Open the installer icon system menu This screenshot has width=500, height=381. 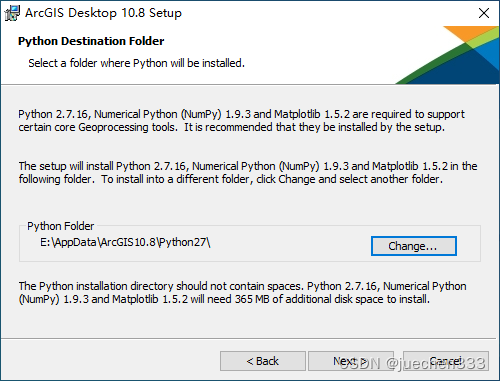12,13
